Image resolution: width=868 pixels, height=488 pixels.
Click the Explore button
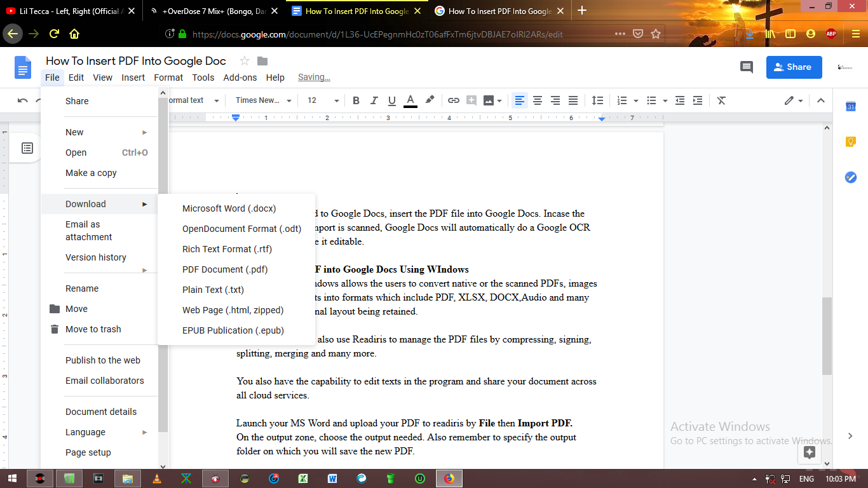(809, 452)
